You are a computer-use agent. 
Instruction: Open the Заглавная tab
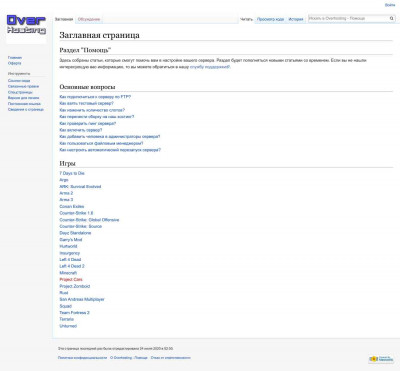point(64,19)
